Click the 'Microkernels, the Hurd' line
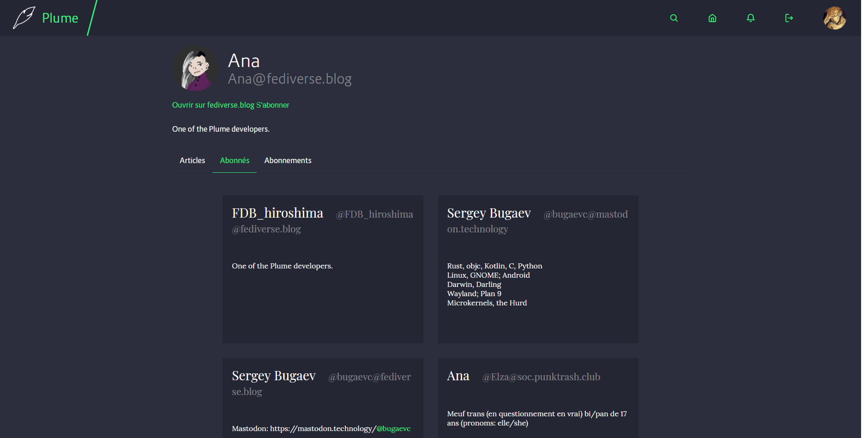 tap(487, 303)
